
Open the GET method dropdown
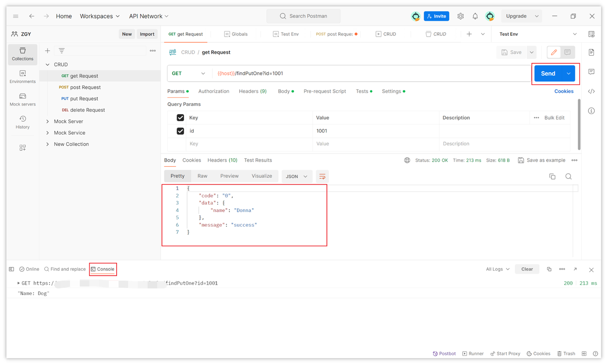(x=189, y=74)
